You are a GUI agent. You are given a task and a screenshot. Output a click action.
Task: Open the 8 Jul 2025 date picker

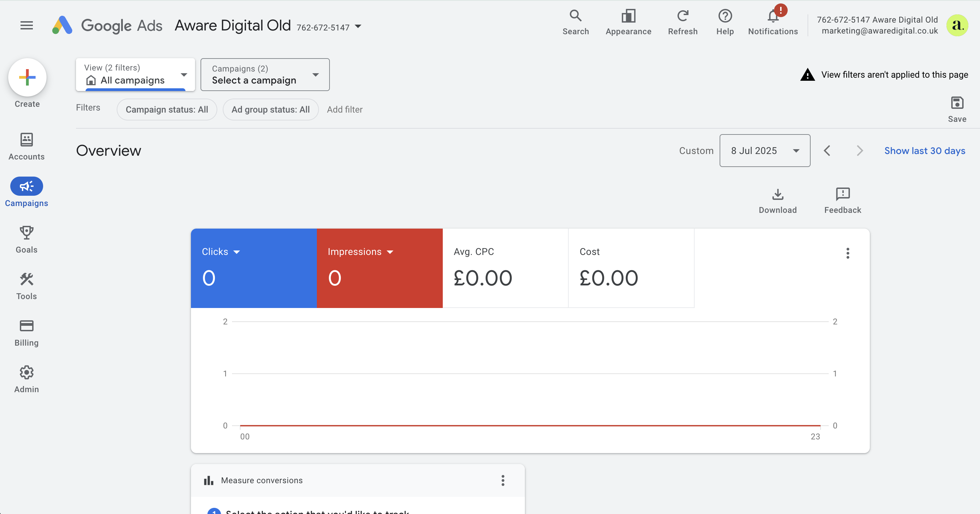point(765,151)
